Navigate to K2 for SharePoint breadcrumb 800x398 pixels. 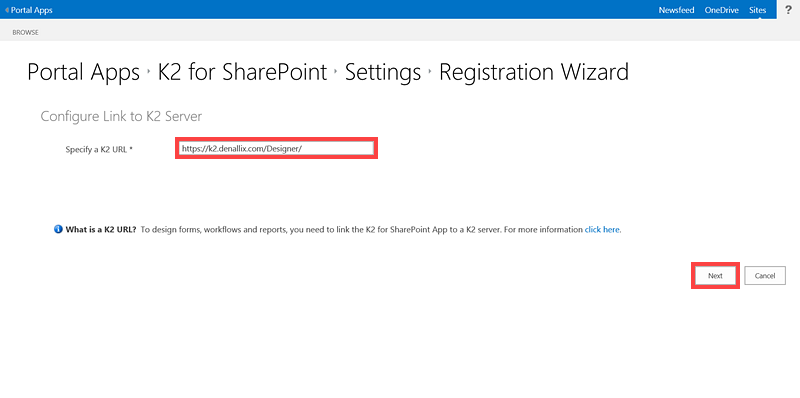(242, 72)
